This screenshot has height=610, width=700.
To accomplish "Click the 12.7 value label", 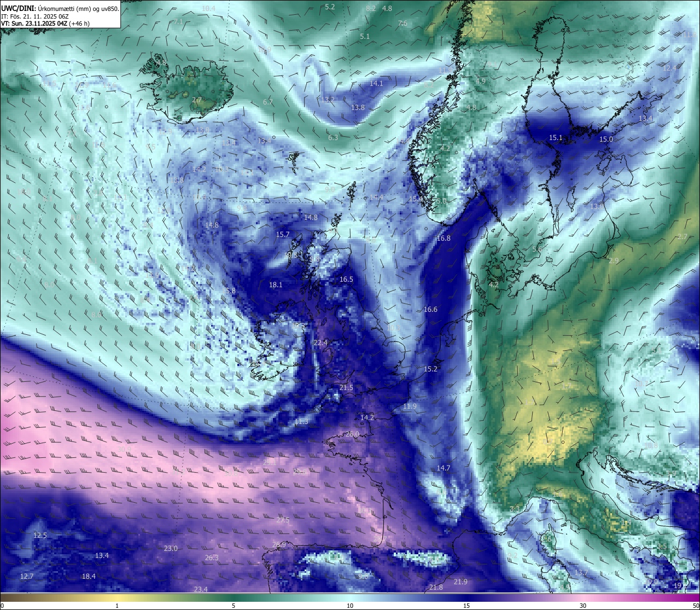I will point(27,576).
